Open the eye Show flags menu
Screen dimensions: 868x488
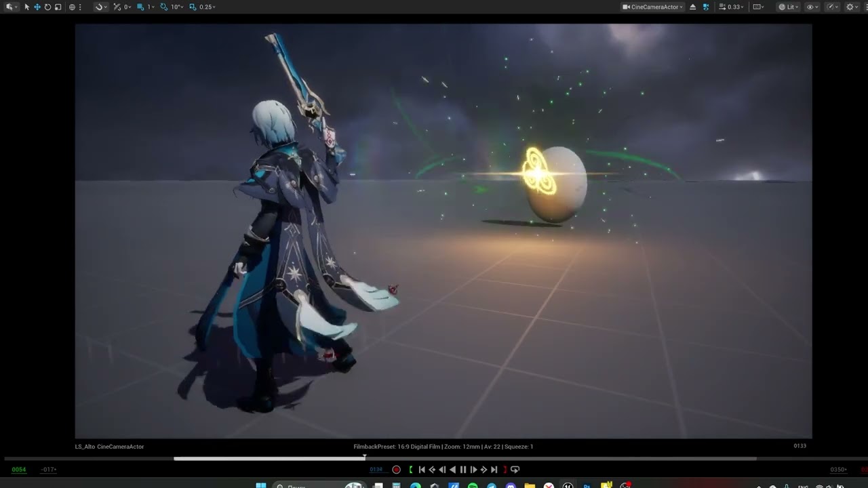point(812,7)
